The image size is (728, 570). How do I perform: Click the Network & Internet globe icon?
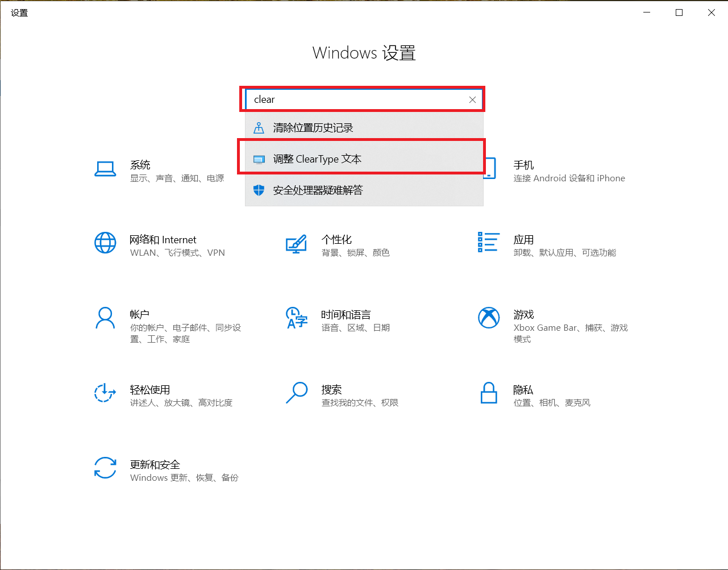click(x=105, y=243)
